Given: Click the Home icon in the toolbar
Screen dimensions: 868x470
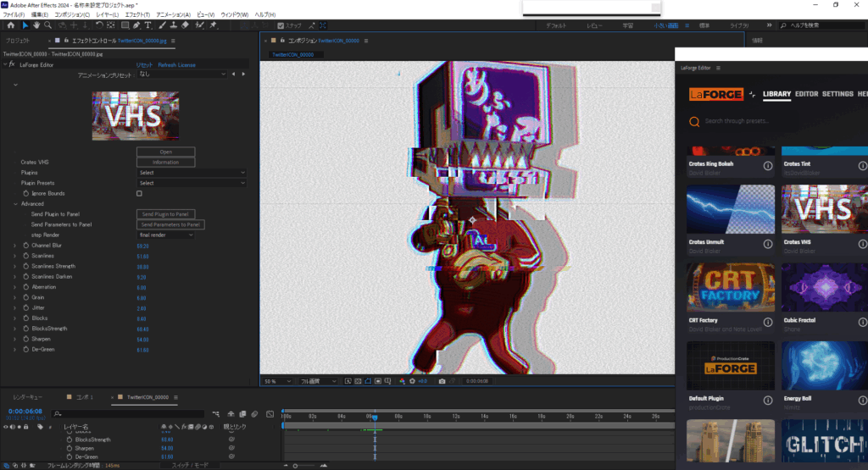Looking at the screenshot, I should click(9, 25).
